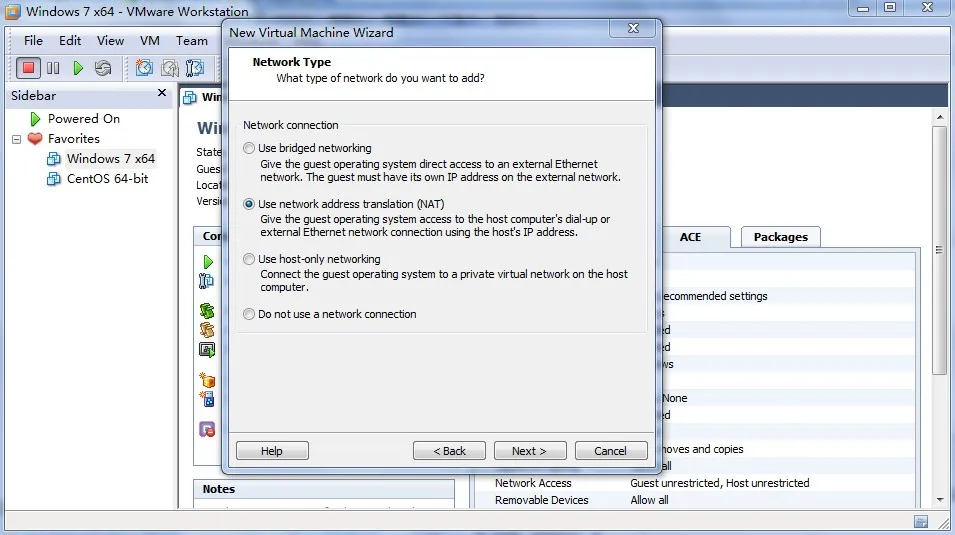Click the green Power On toolbar icon
The width and height of the screenshot is (955, 535).
point(78,68)
